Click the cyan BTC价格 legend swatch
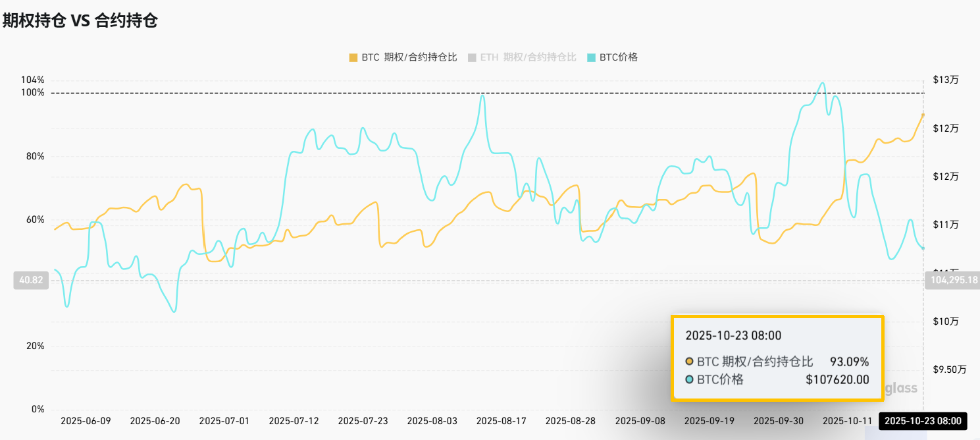 (591, 57)
